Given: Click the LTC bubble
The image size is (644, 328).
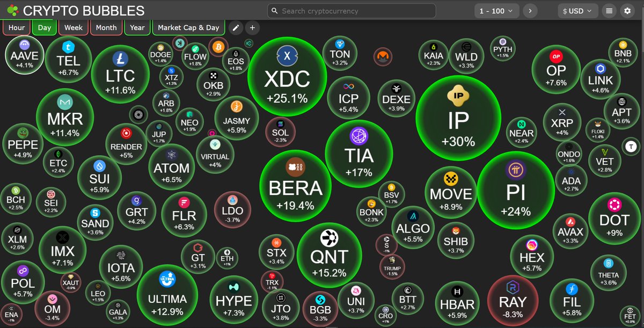Looking at the screenshot, I should (120, 74).
